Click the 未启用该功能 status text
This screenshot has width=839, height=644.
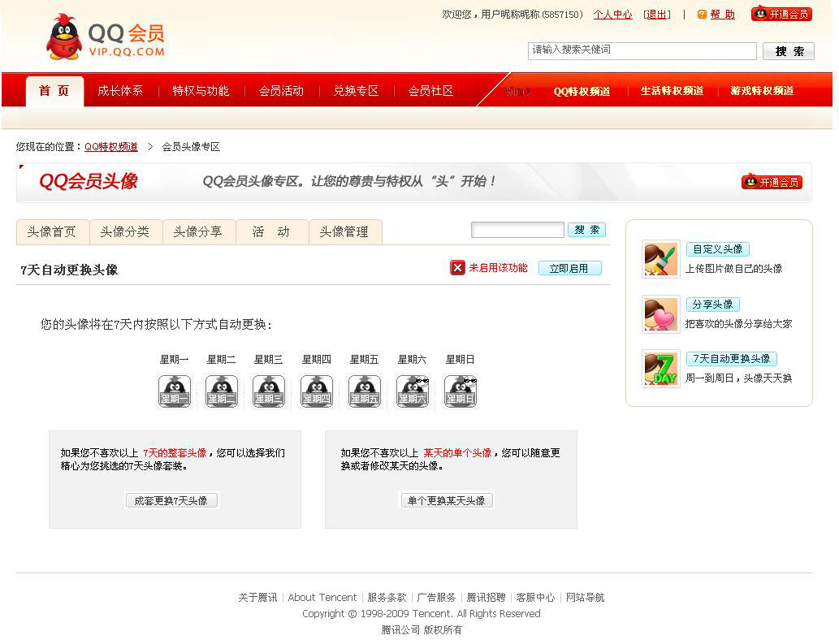click(x=498, y=267)
